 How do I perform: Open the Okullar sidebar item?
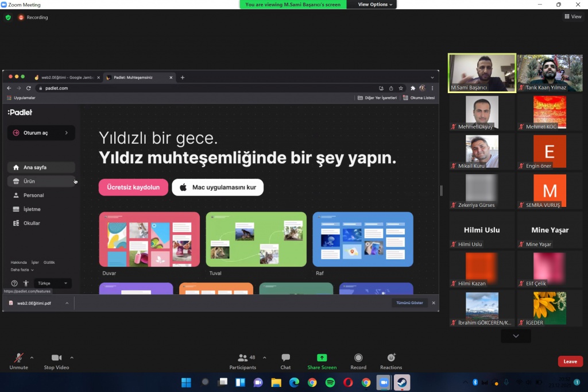tap(41, 223)
